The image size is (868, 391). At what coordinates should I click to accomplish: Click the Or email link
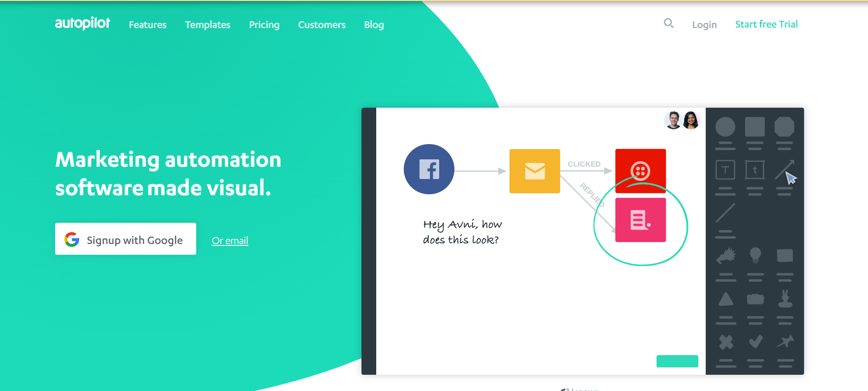click(230, 241)
